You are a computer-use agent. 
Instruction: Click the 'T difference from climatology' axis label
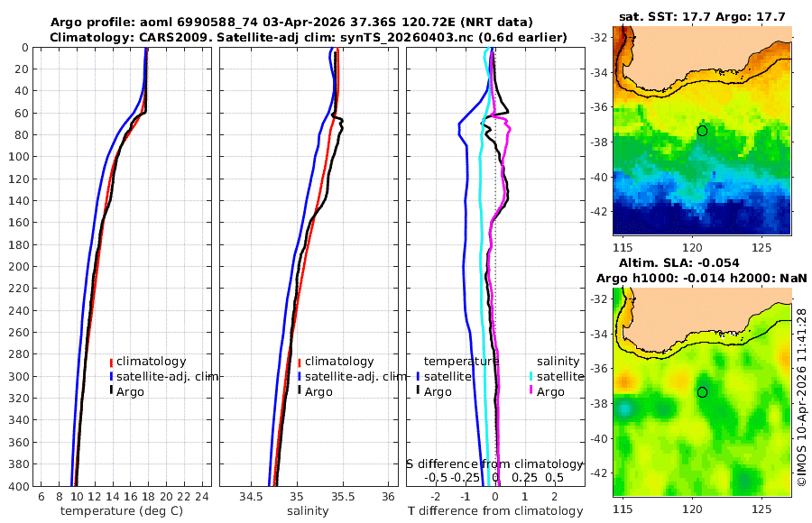pos(495,511)
